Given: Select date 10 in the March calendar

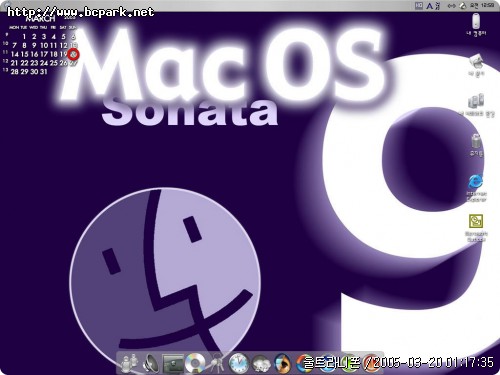Looking at the screenshot, I should 44,45.
